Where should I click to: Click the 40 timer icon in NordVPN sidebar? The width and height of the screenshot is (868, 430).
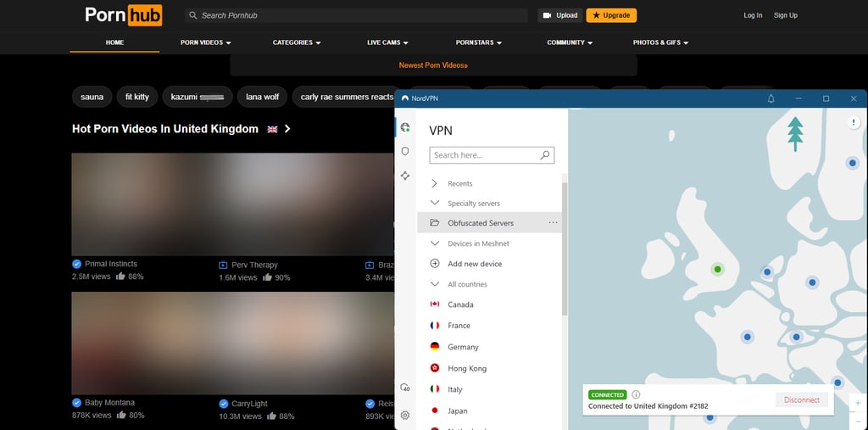405,388
